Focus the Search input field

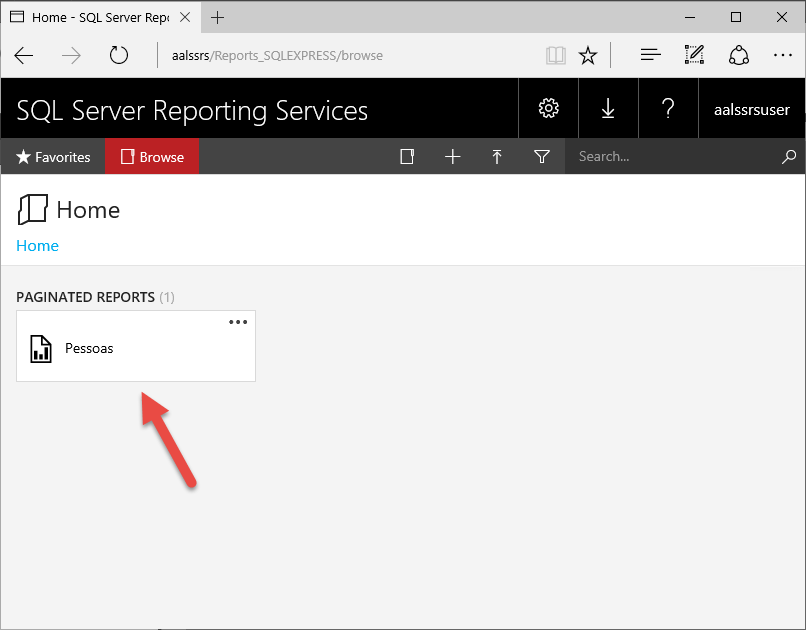pyautogui.click(x=673, y=156)
